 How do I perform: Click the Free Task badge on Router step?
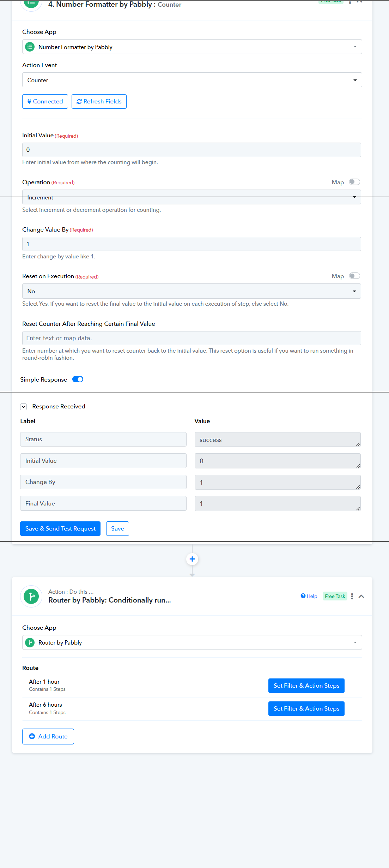335,596
